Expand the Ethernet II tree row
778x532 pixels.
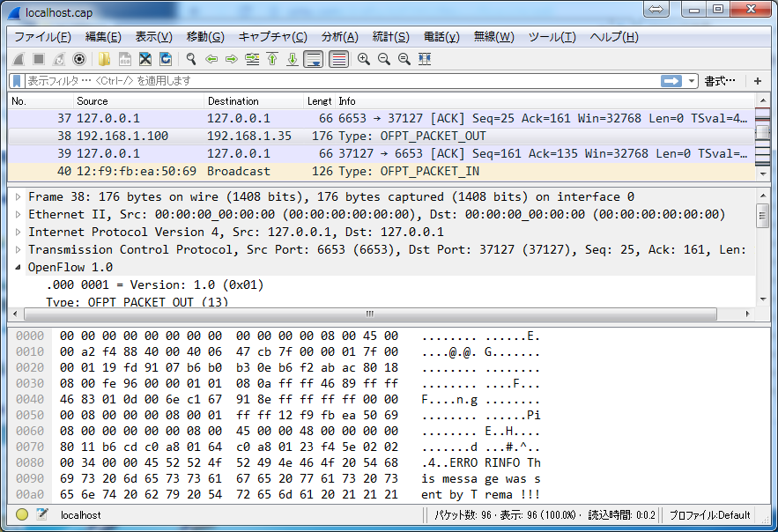pos(18,215)
